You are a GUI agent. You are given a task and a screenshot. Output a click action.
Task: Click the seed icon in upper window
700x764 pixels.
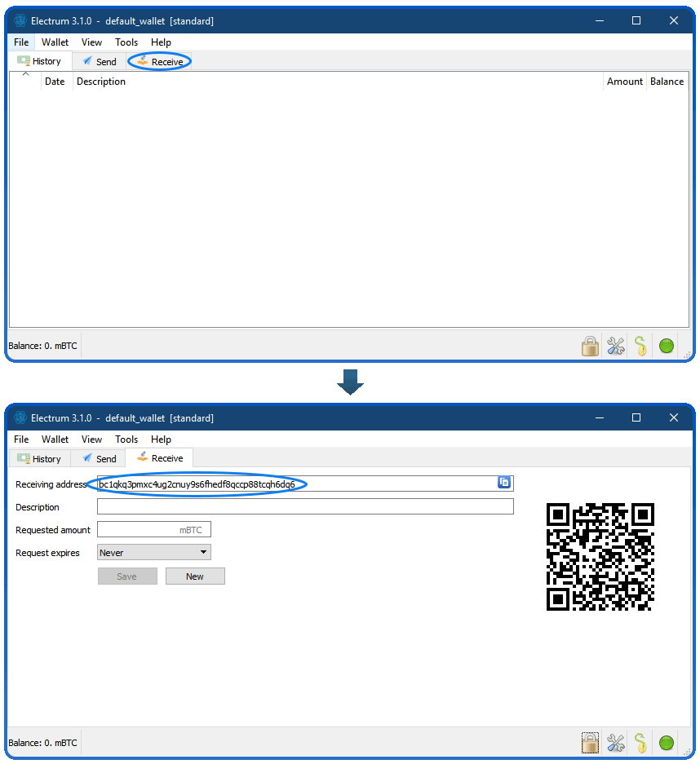coord(640,346)
